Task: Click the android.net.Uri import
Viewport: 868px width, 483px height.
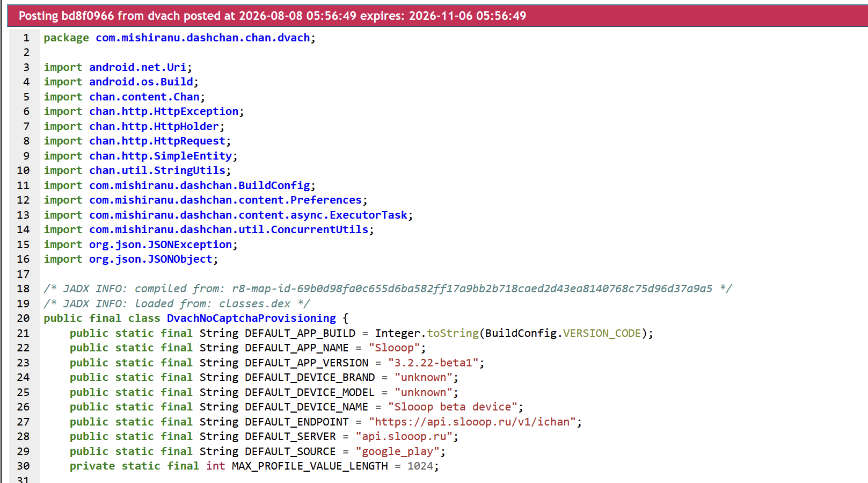Action: [137, 67]
